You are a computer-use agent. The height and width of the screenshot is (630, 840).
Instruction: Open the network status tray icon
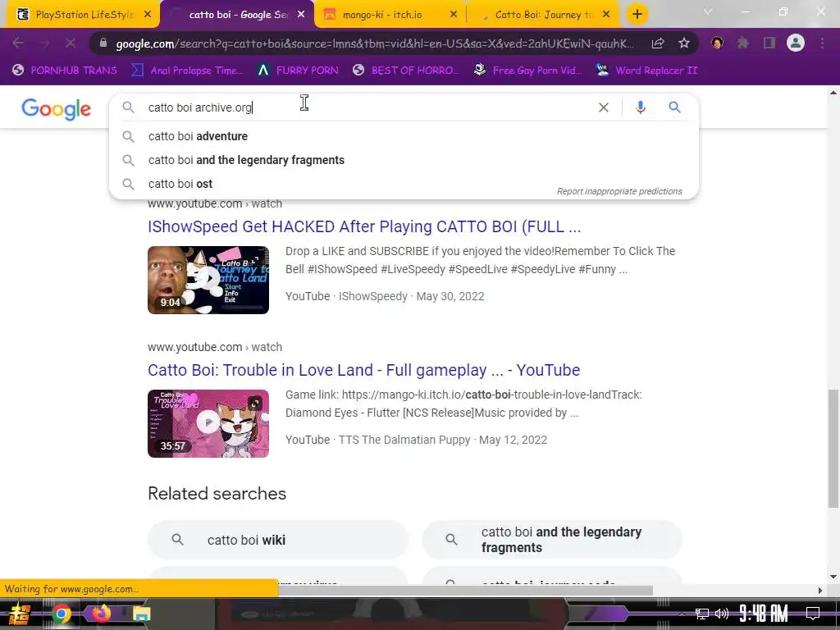(x=702, y=614)
